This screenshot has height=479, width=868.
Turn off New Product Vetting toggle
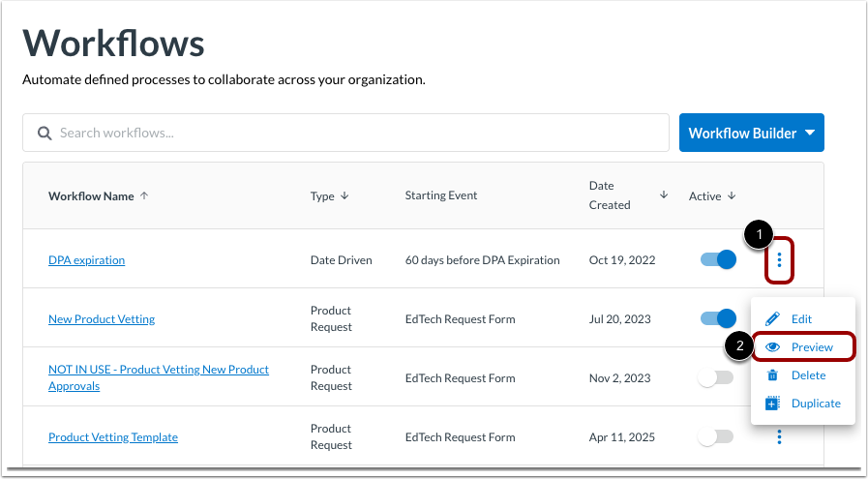coord(718,318)
